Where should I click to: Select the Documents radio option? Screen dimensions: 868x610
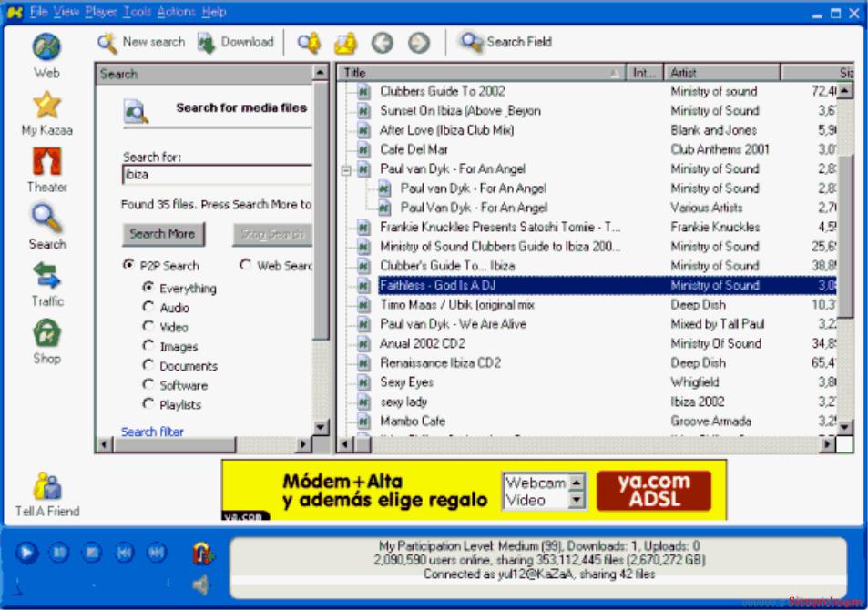148,365
